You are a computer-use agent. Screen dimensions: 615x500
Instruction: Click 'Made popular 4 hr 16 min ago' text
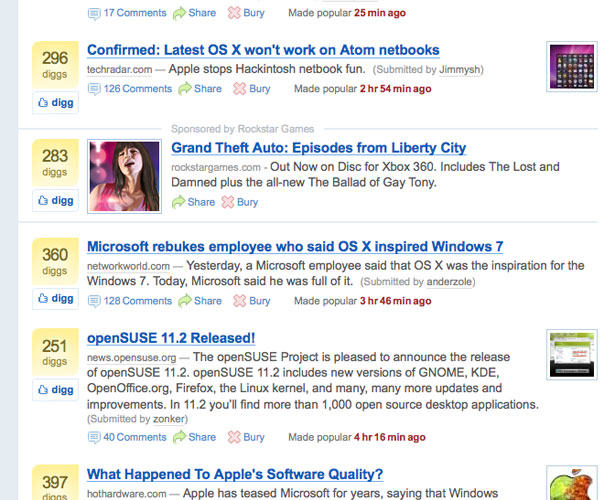[357, 437]
